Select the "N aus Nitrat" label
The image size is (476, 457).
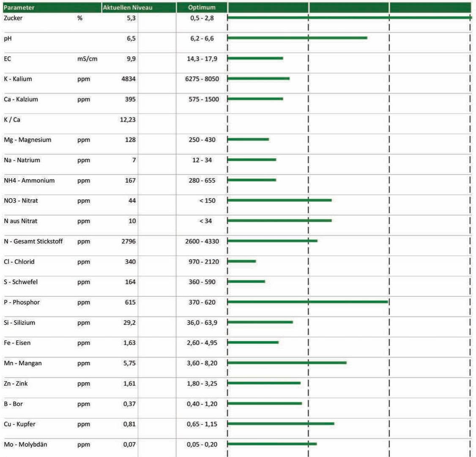(x=21, y=221)
